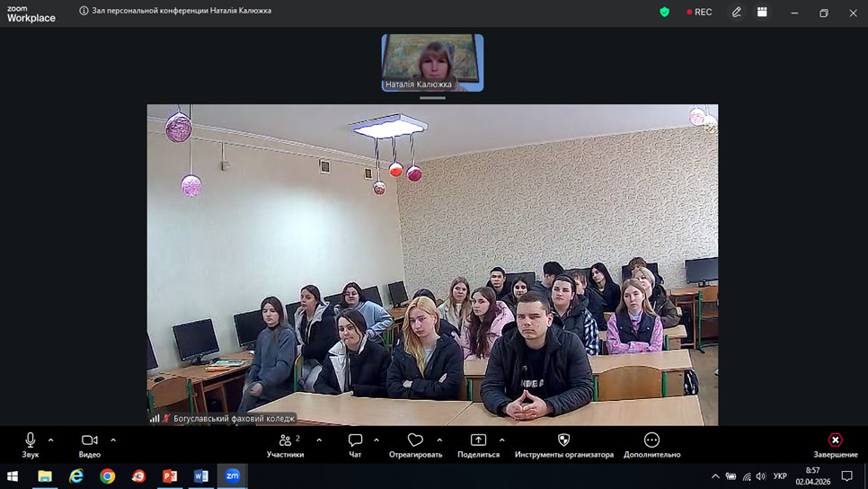Expand share options arrow next to Поделиться
This screenshot has width=868, height=489.
tap(501, 440)
